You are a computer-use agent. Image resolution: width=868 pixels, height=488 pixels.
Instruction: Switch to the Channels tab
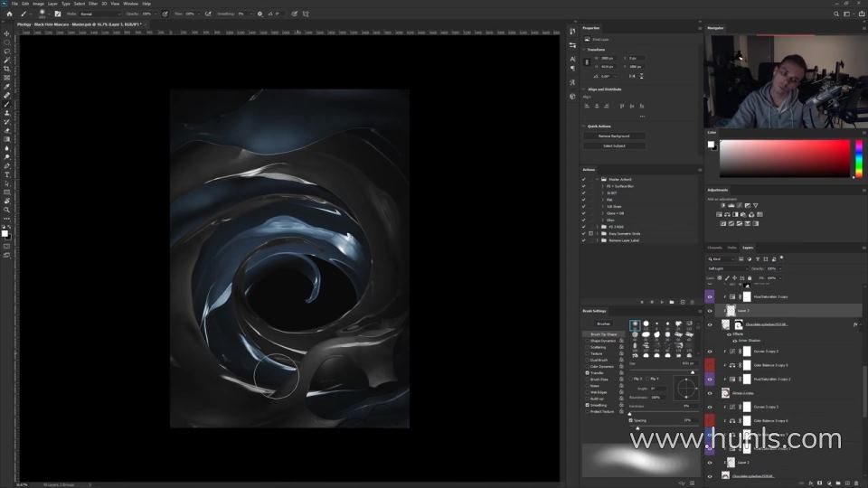coord(714,247)
